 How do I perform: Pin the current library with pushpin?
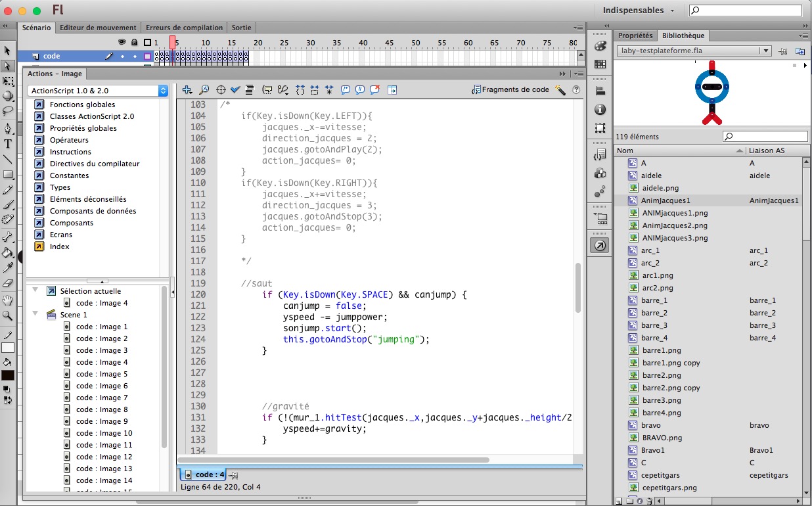click(x=783, y=51)
